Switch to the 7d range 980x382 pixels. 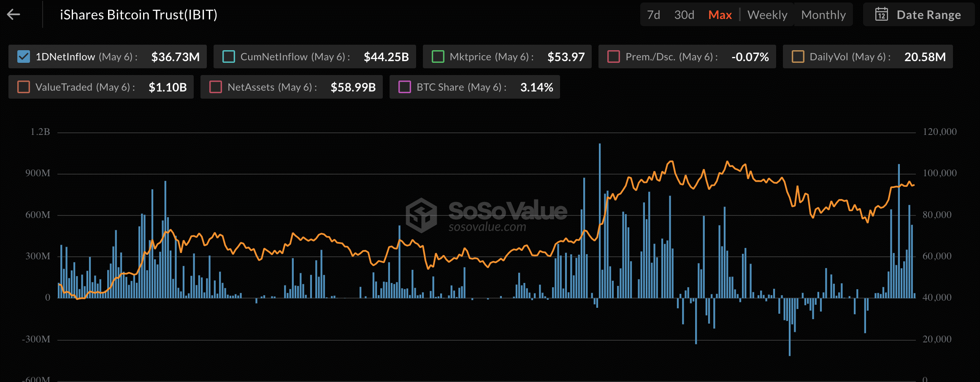[x=653, y=15]
